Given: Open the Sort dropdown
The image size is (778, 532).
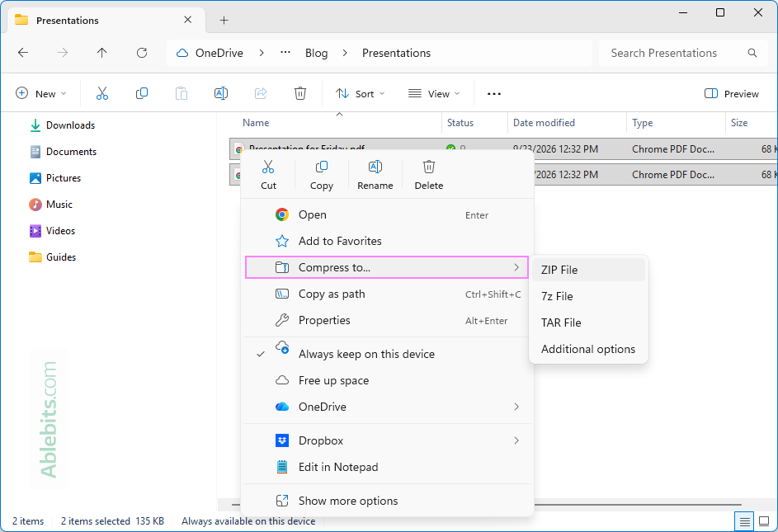Looking at the screenshot, I should 361,93.
